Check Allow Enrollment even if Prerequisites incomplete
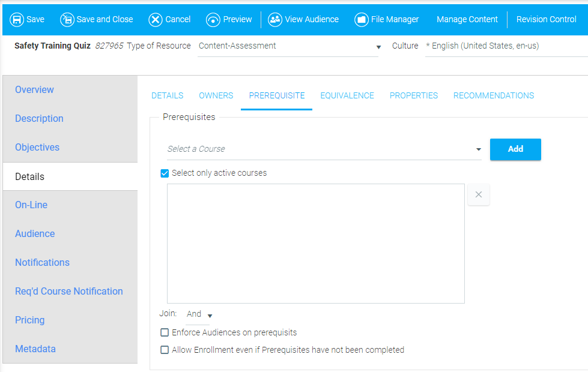Viewport: 588px width, 372px height. tap(165, 350)
